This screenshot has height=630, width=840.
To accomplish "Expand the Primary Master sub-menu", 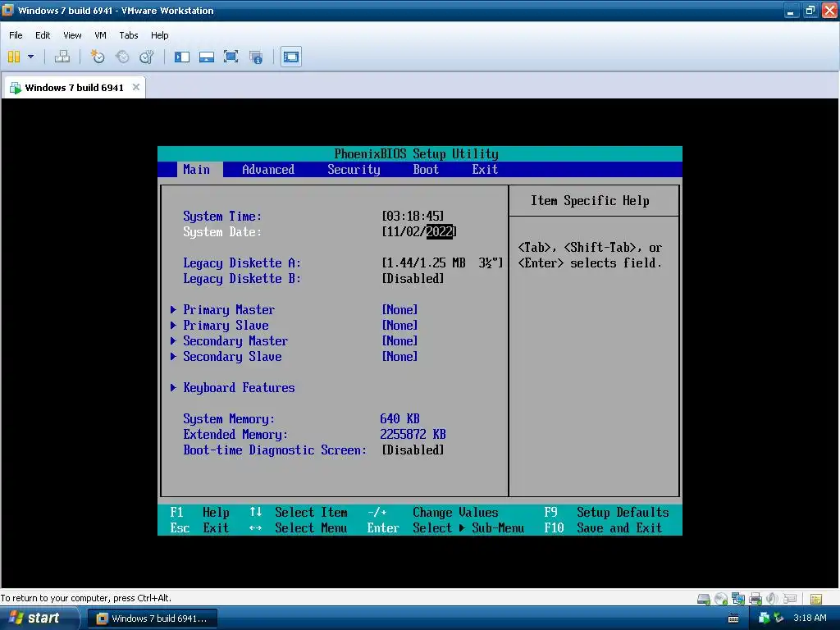I will coord(229,309).
